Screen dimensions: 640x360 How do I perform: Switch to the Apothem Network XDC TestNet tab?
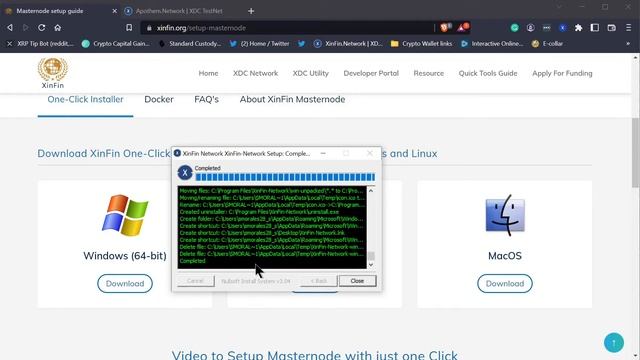[x=179, y=11]
